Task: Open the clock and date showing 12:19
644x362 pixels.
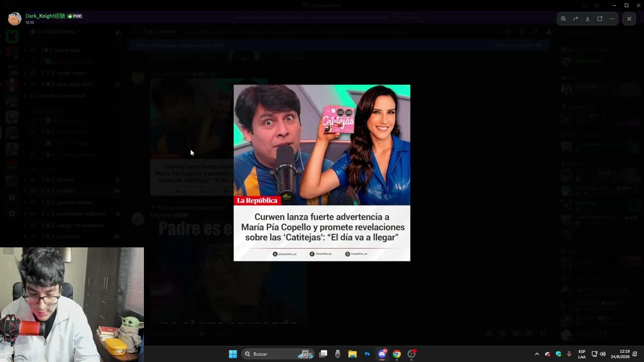Action: pos(620,354)
